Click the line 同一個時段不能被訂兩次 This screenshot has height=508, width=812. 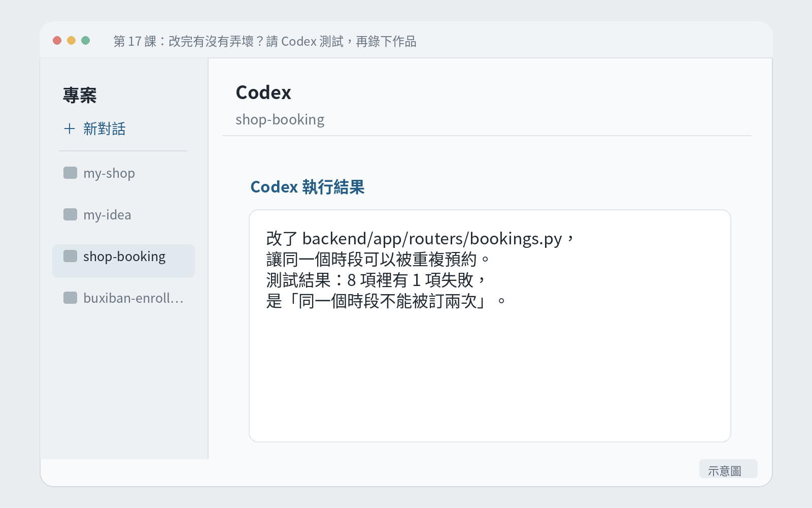386,301
